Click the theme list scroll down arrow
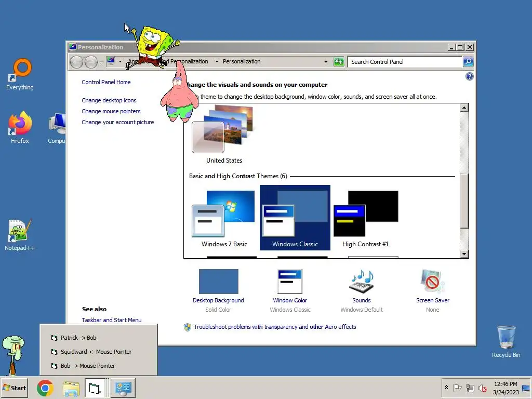This screenshot has width=532, height=399. pyautogui.click(x=464, y=254)
